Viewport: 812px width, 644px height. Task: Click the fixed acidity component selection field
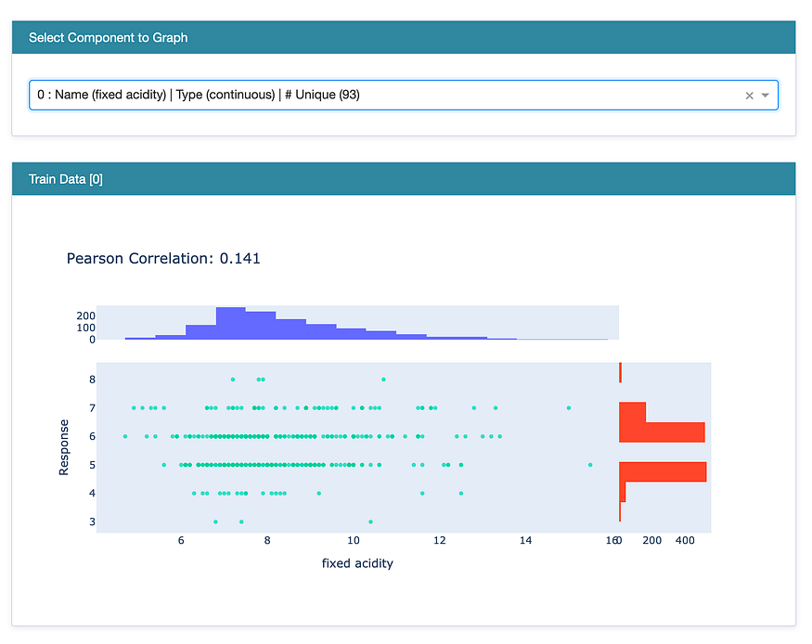point(404,95)
